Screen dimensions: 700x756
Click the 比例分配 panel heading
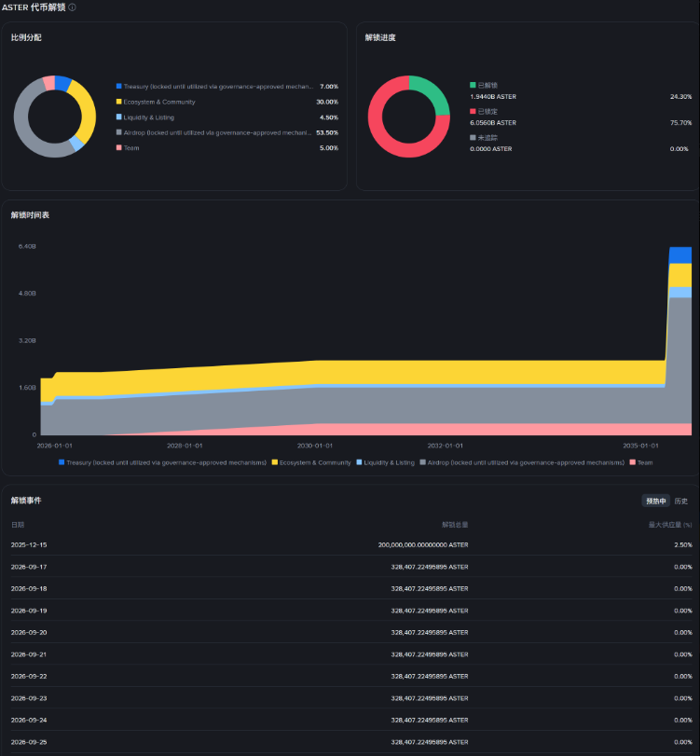tap(26, 37)
